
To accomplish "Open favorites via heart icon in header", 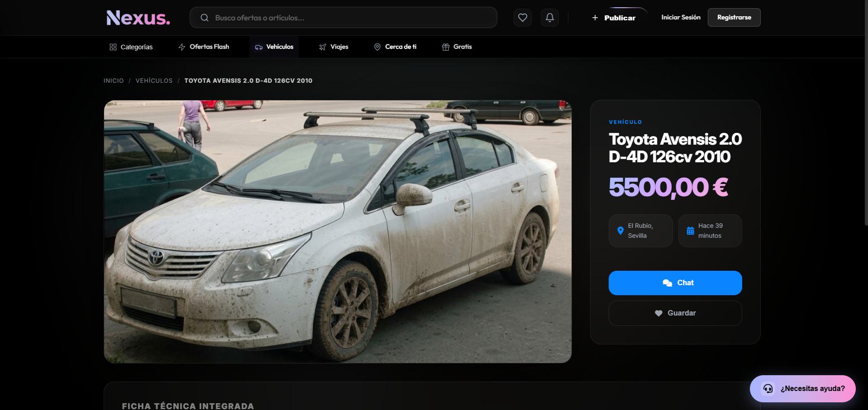I will point(523,18).
